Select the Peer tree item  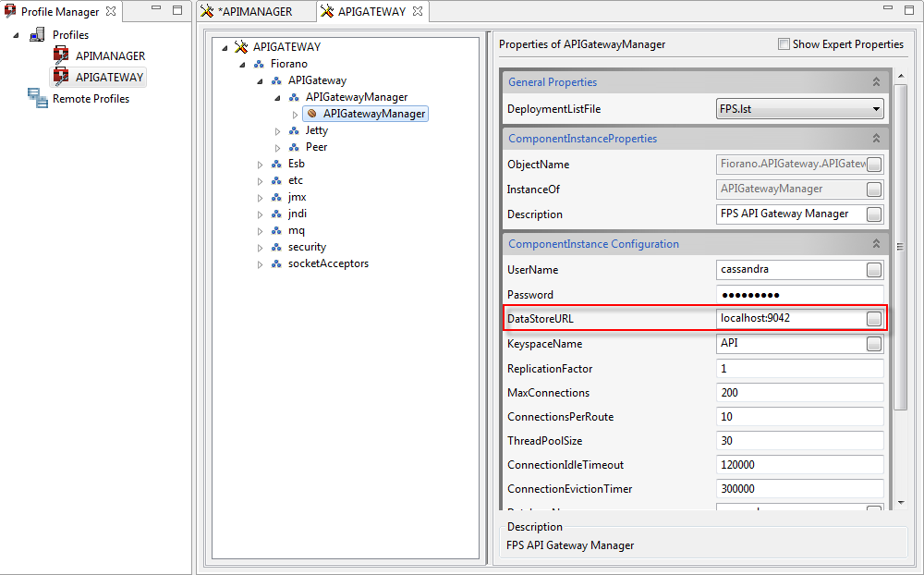click(316, 147)
